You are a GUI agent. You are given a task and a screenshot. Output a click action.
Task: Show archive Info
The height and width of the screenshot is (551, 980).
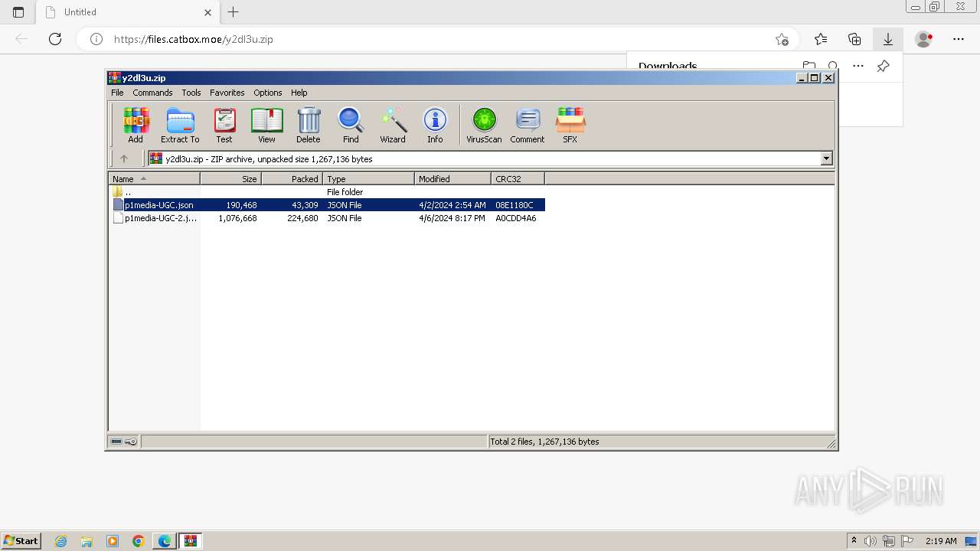pyautogui.click(x=435, y=125)
